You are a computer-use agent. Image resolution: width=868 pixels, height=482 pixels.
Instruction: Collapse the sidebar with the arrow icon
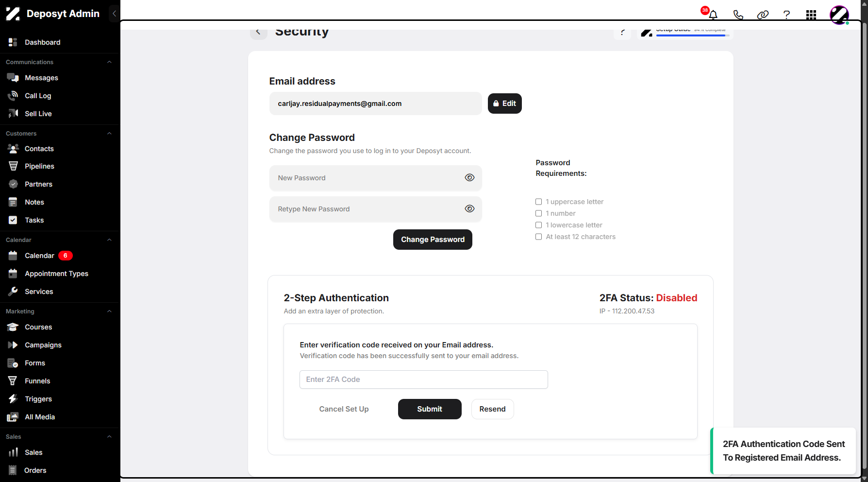point(114,14)
